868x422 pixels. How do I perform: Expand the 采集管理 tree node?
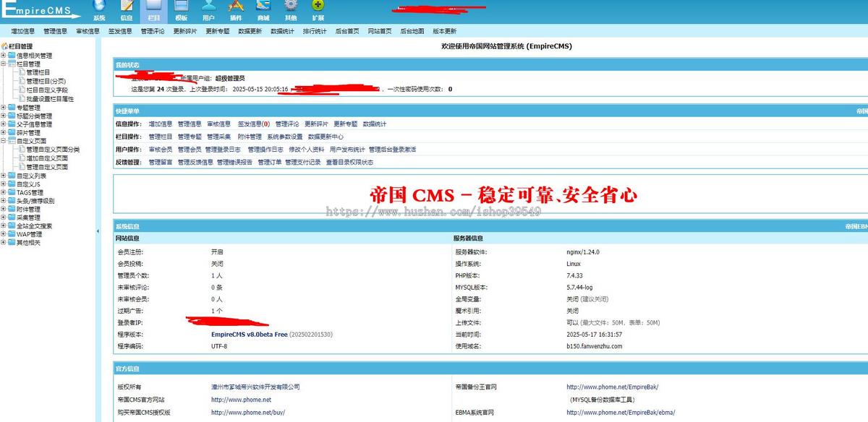4,218
